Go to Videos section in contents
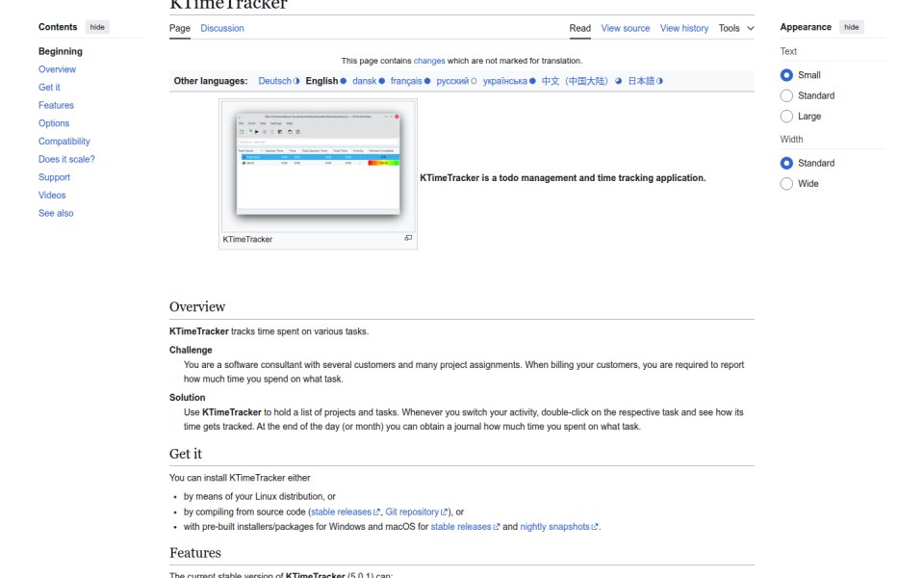 click(x=52, y=196)
